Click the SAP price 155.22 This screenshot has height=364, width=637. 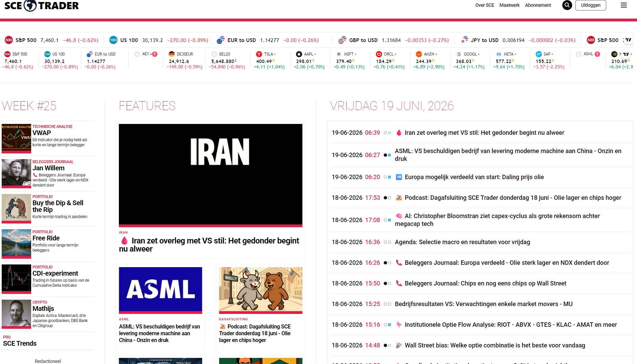click(x=544, y=61)
